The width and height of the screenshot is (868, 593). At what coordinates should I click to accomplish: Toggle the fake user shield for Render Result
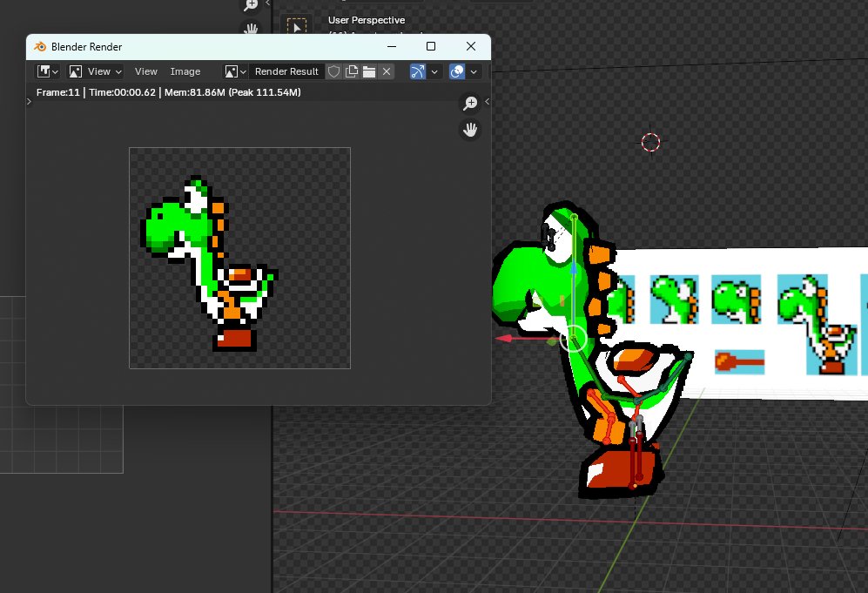click(x=334, y=71)
